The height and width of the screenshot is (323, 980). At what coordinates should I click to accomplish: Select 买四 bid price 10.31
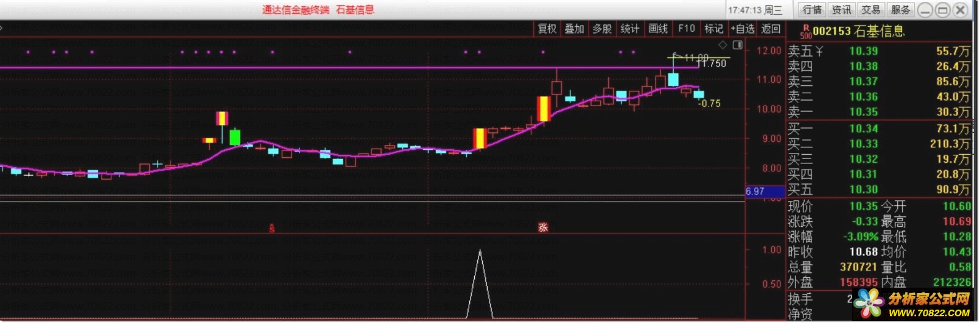[x=863, y=174]
